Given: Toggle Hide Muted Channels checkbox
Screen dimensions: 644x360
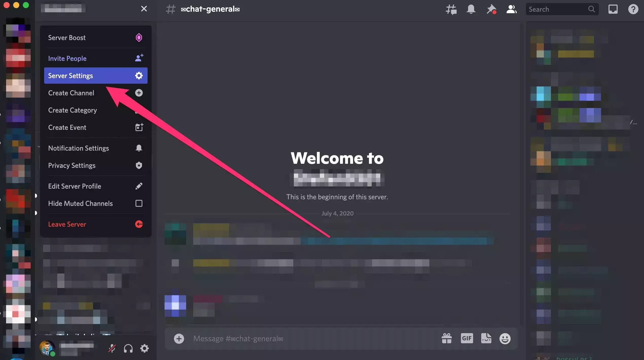Looking at the screenshot, I should pyautogui.click(x=139, y=203).
